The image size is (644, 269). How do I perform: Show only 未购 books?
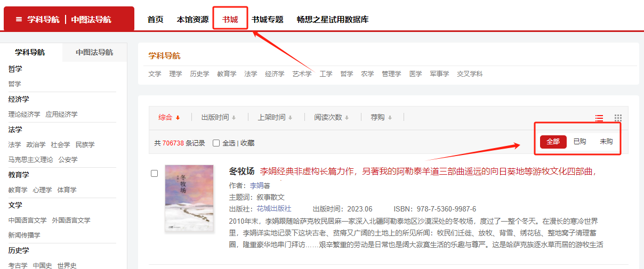(x=606, y=142)
